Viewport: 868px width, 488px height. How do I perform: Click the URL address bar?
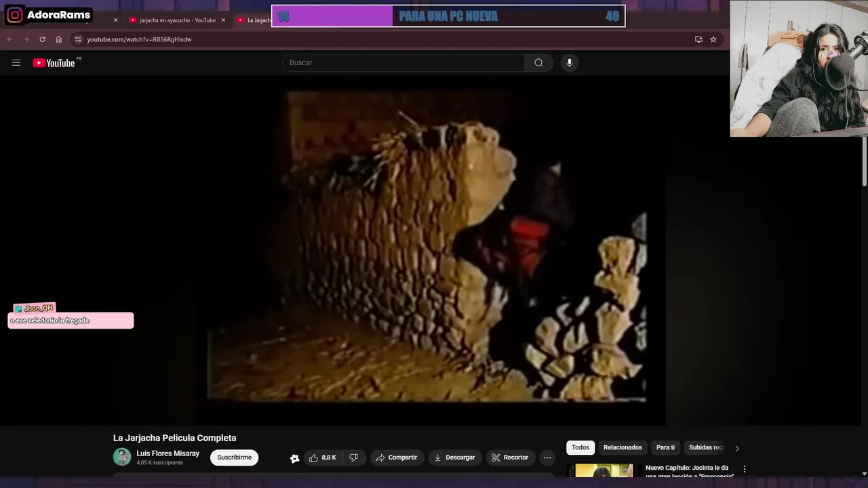click(387, 39)
